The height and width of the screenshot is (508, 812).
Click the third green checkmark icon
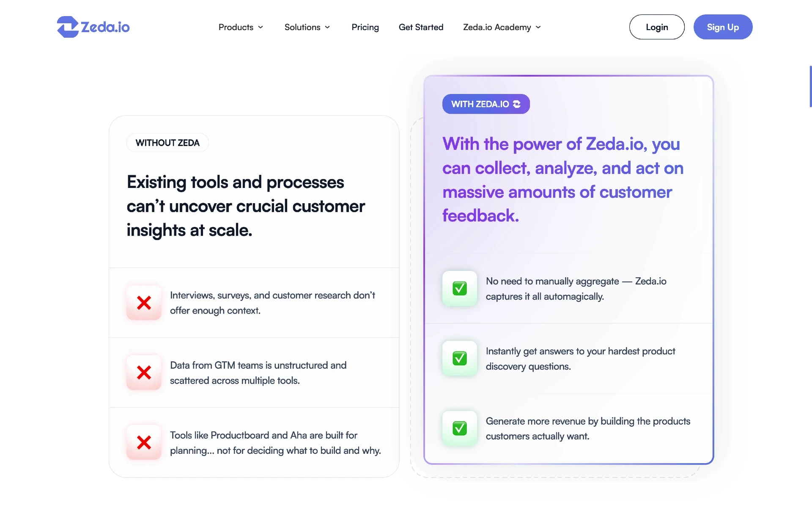pos(459,427)
